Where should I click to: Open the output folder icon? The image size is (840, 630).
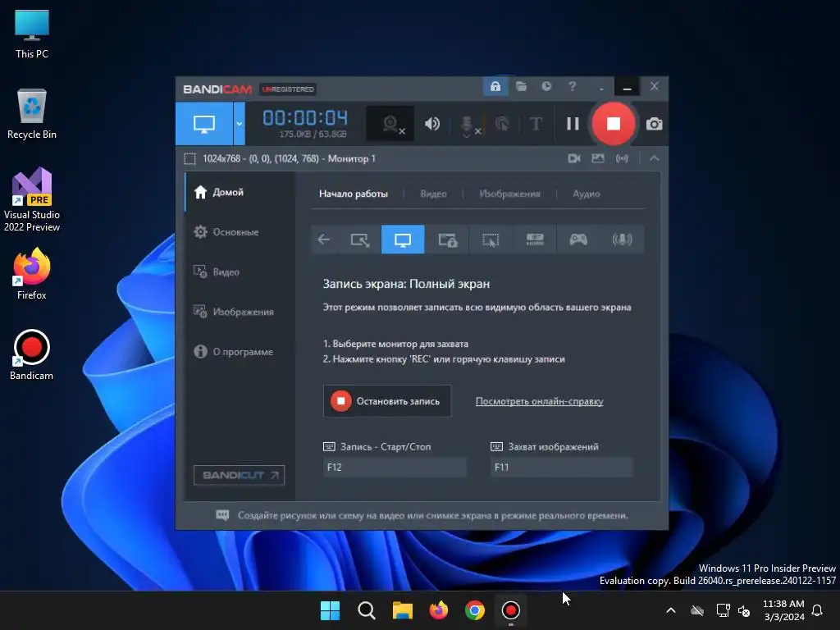click(x=521, y=87)
